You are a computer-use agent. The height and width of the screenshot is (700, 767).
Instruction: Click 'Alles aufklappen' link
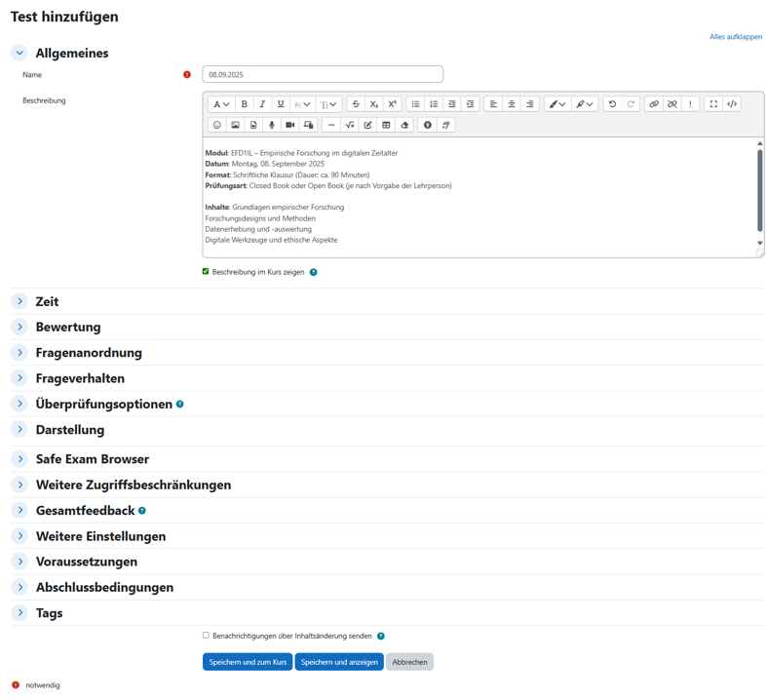coord(736,37)
